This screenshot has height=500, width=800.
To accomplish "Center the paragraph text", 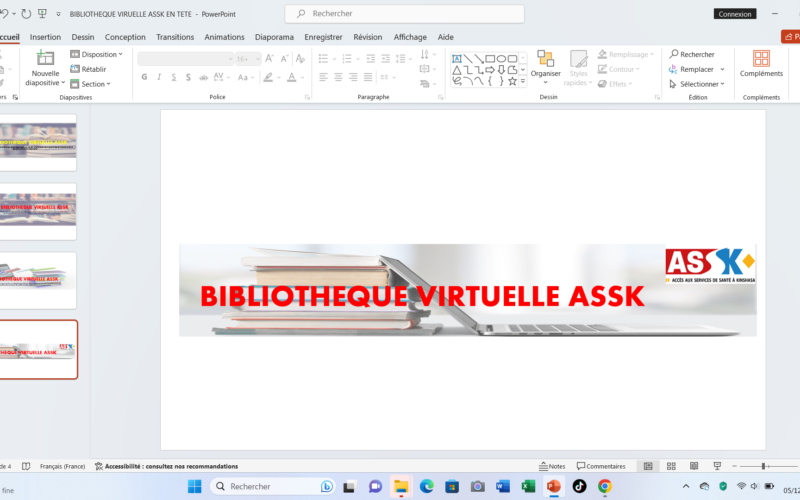I will click(338, 77).
